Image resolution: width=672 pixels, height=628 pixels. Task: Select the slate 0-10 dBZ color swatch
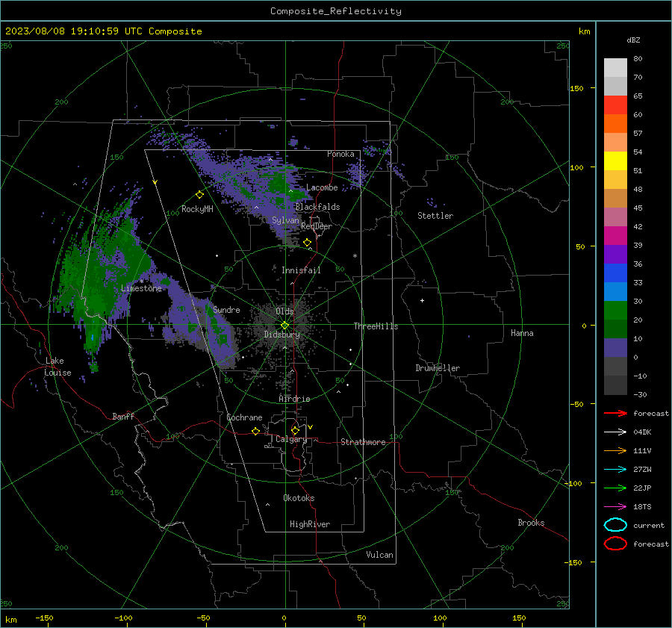[x=615, y=348]
